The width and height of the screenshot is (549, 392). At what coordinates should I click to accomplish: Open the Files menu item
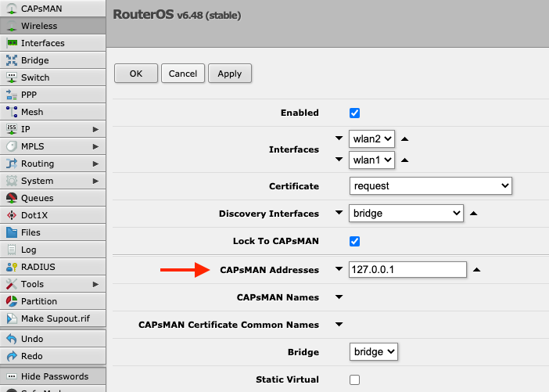(53, 232)
